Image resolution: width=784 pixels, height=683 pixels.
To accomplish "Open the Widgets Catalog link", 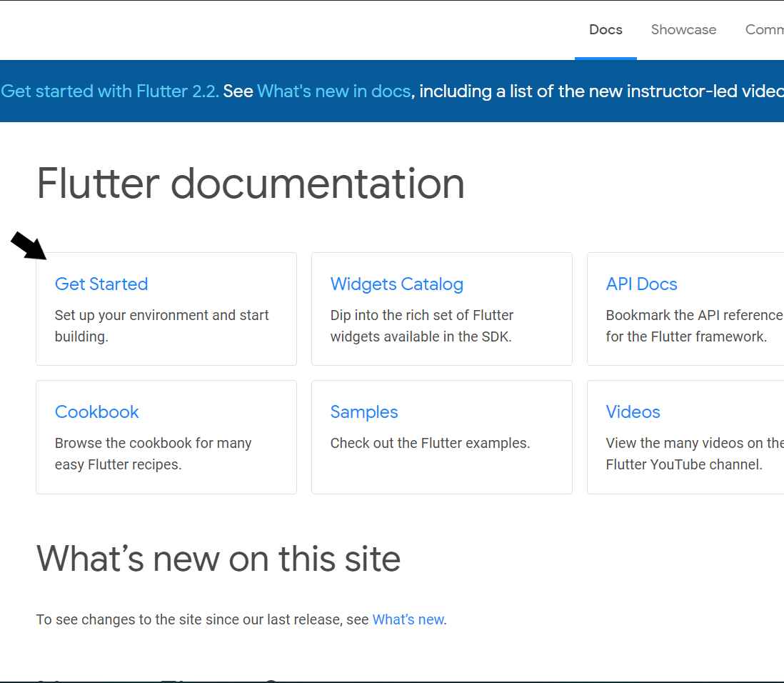I will (x=397, y=284).
